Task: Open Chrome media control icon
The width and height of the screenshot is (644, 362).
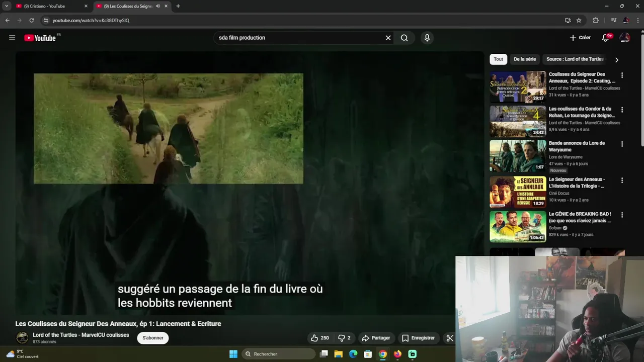Action: coord(613,21)
